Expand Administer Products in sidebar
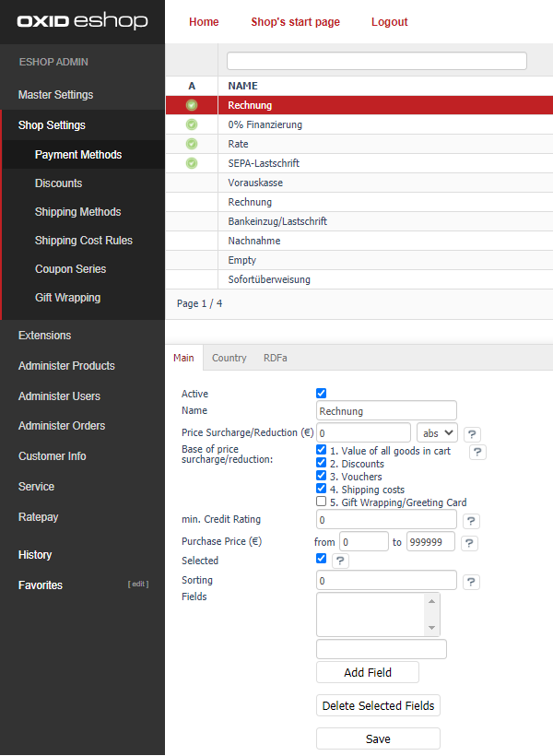The height and width of the screenshot is (756, 553). click(x=66, y=366)
